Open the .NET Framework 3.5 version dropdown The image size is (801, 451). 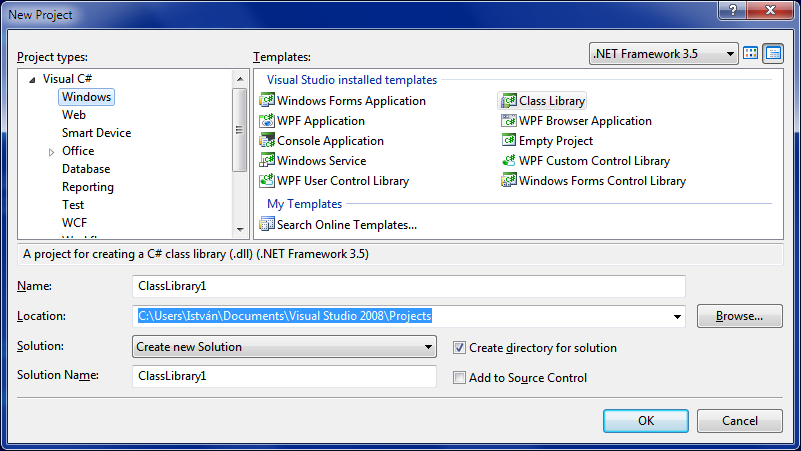tap(664, 54)
